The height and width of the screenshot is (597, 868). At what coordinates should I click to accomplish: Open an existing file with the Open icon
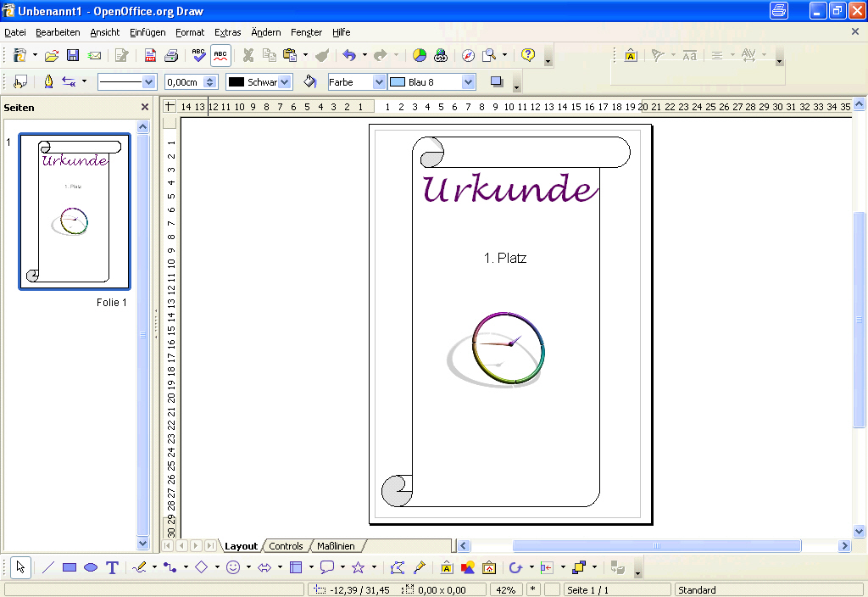[52, 55]
